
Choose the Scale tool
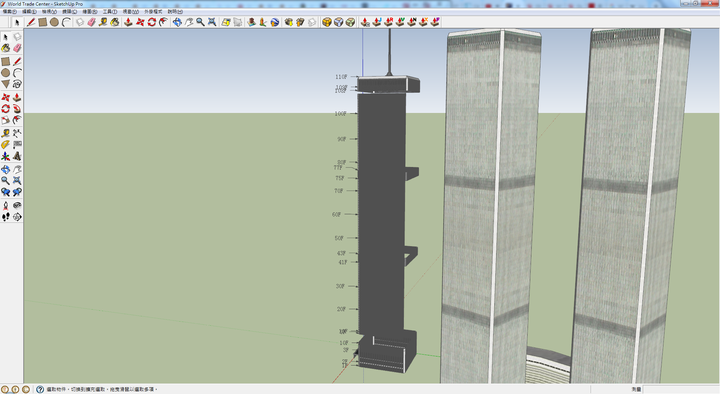click(x=6, y=120)
